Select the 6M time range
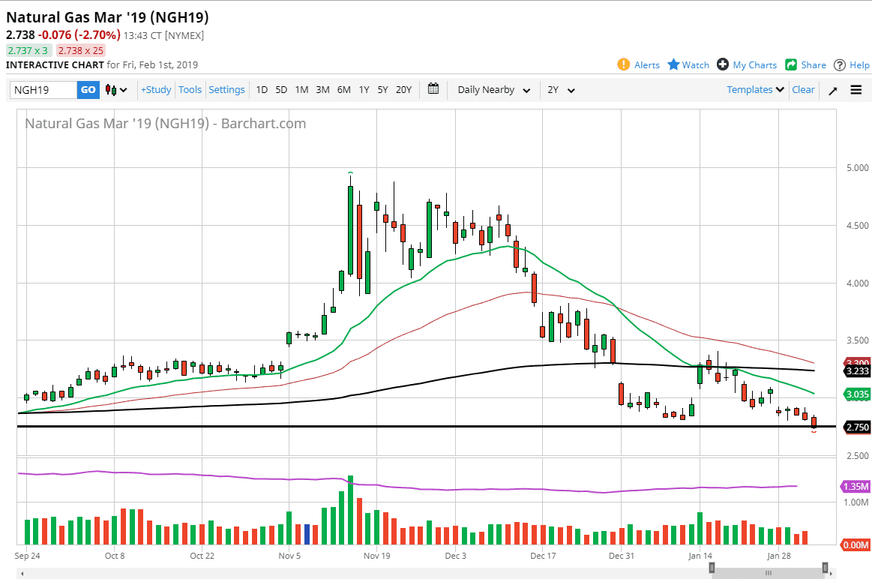This screenshot has width=872, height=588. (x=343, y=89)
